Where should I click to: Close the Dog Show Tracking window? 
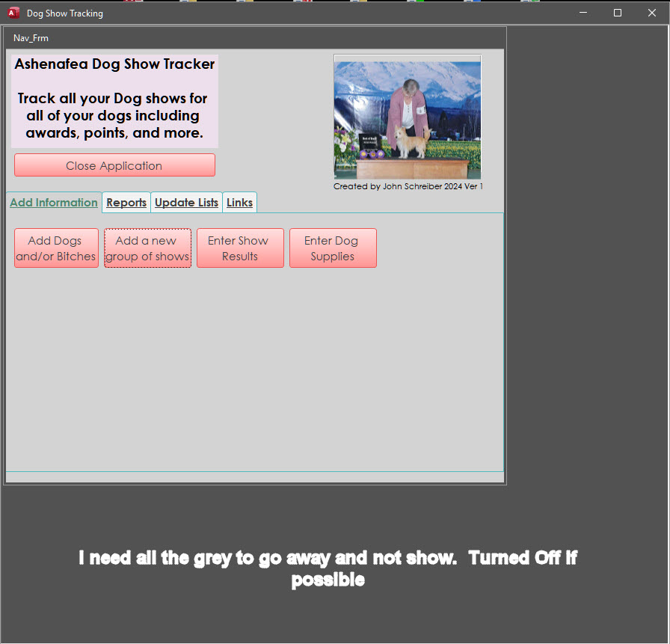point(652,13)
